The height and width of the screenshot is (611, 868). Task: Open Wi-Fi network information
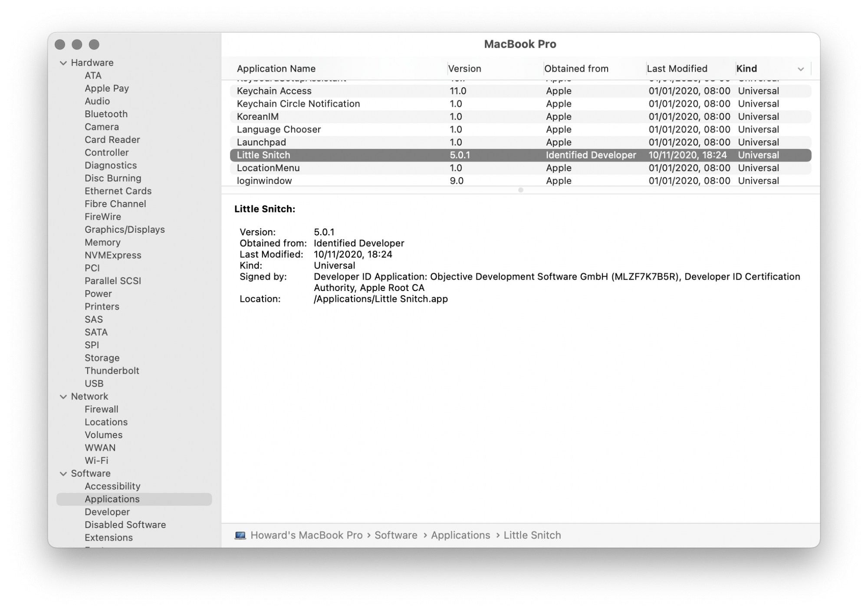[x=96, y=460]
